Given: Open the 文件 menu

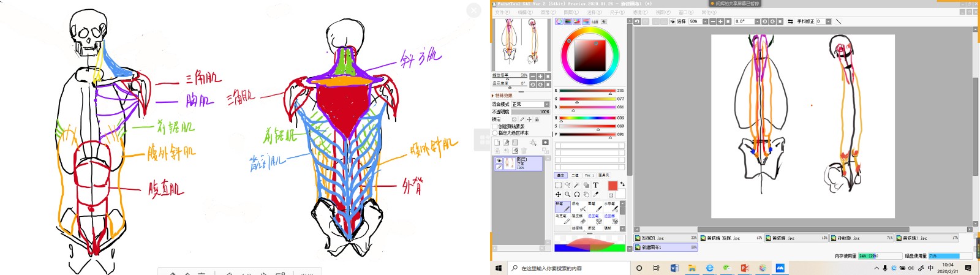Looking at the screenshot, I should pos(502,12).
